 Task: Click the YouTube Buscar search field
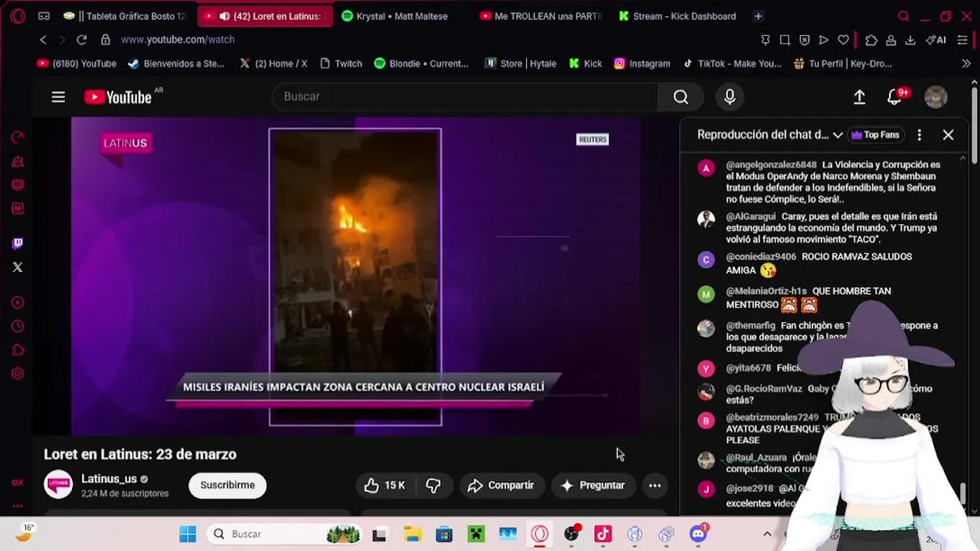[x=465, y=96]
